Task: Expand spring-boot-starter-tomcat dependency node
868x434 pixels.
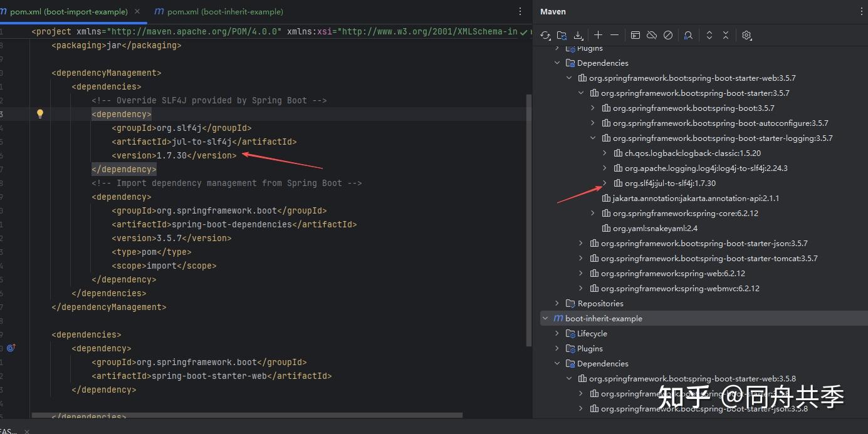Action: (x=580, y=258)
